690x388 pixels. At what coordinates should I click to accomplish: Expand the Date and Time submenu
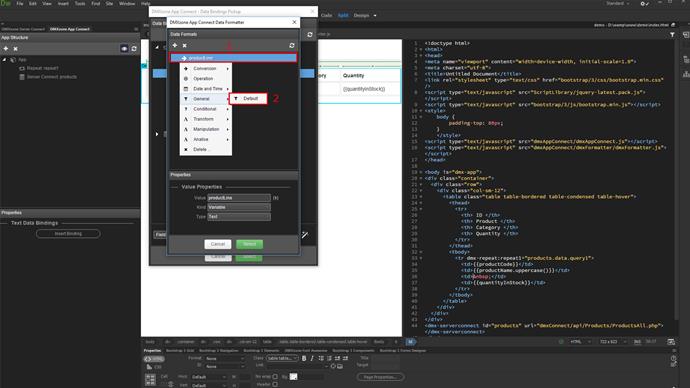pos(206,89)
